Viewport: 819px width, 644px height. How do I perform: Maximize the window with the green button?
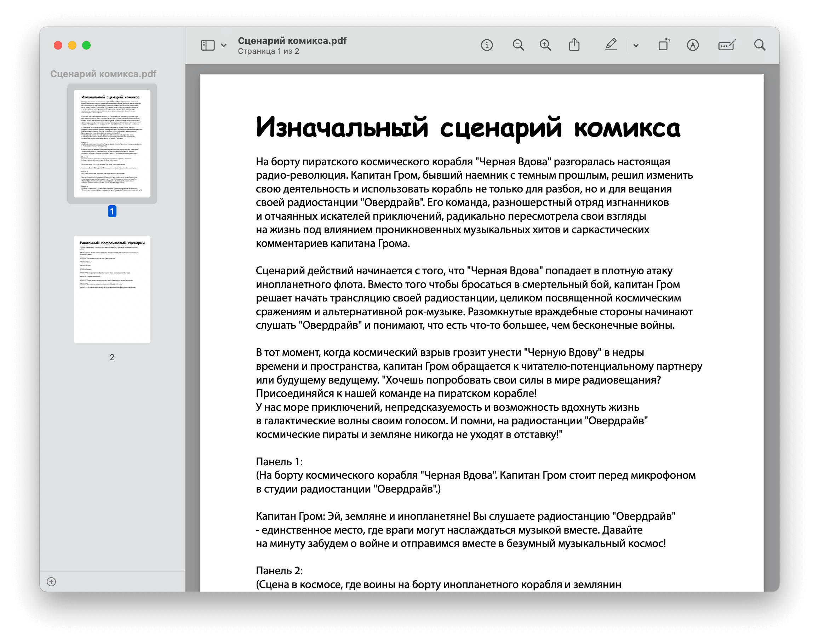tap(86, 45)
